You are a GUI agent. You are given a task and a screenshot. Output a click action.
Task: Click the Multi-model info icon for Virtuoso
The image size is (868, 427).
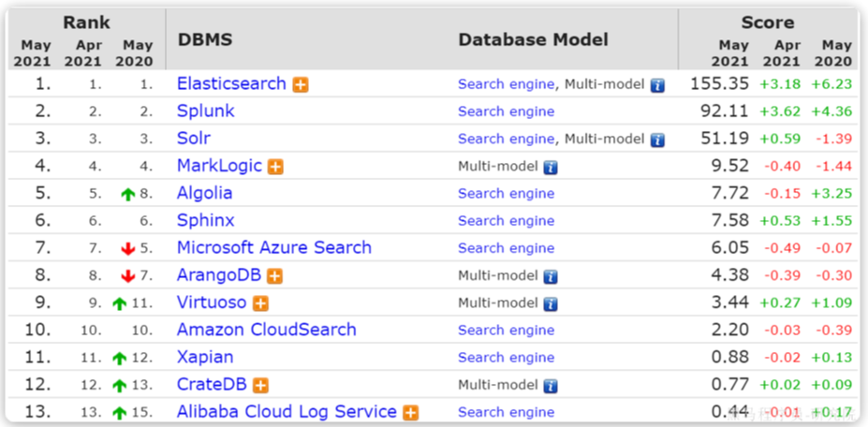551,303
